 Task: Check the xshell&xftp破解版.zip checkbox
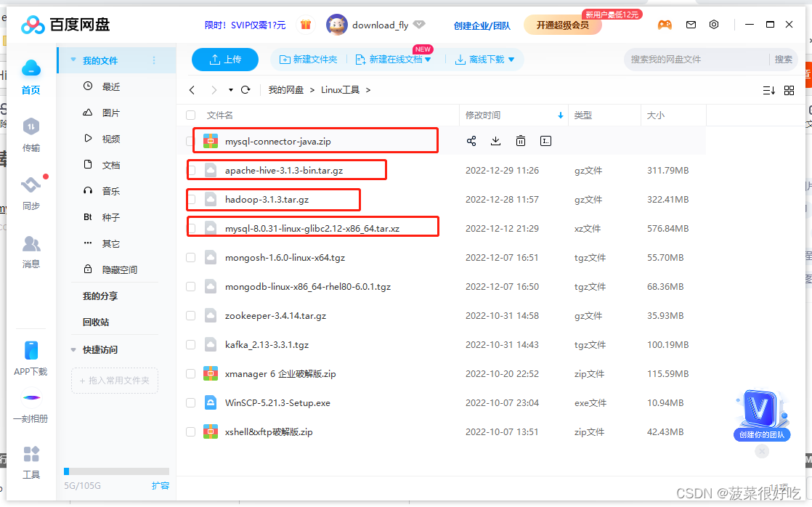(190, 431)
